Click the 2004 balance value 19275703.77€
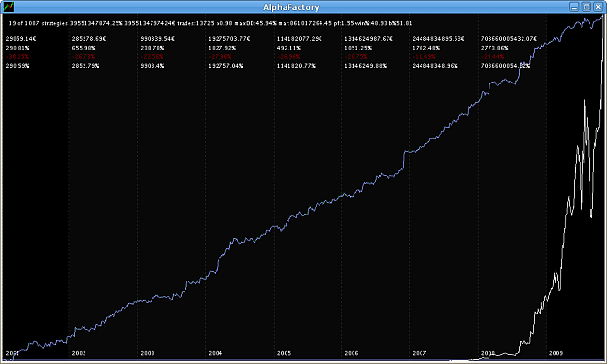The width and height of the screenshot is (607, 364). (x=229, y=39)
